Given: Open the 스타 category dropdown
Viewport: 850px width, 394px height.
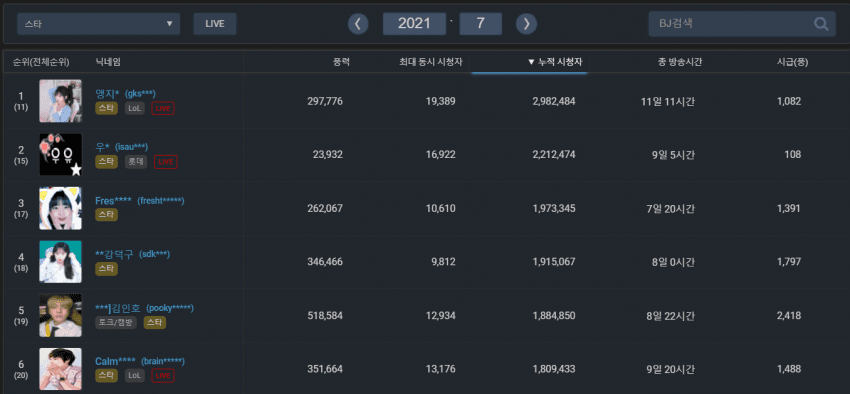Looking at the screenshot, I should pyautogui.click(x=98, y=24).
